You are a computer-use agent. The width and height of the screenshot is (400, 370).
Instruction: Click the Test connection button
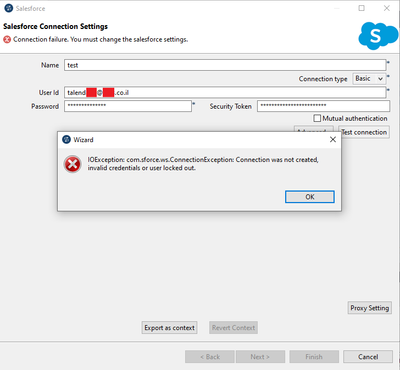pos(364,132)
